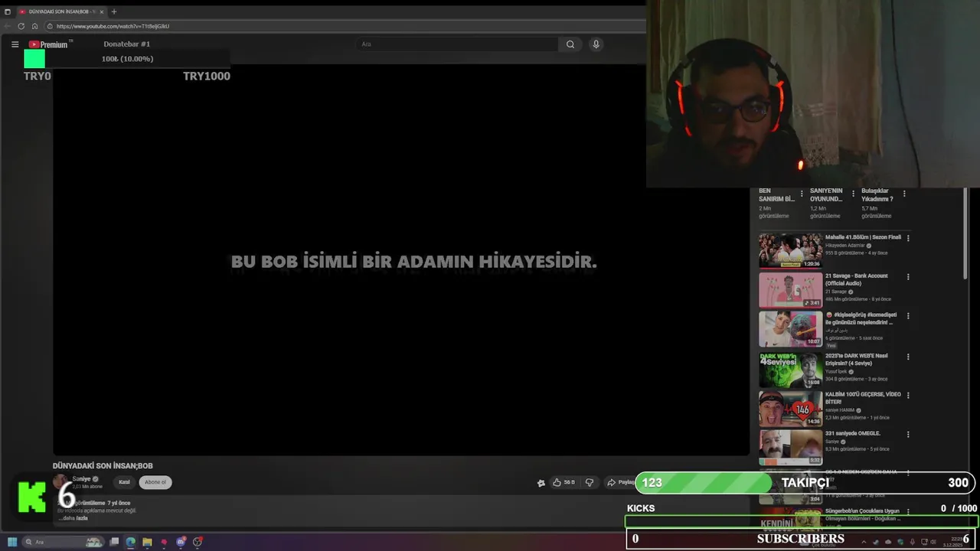Share the video via Paylaş button
The height and width of the screenshot is (551, 980).
point(621,482)
